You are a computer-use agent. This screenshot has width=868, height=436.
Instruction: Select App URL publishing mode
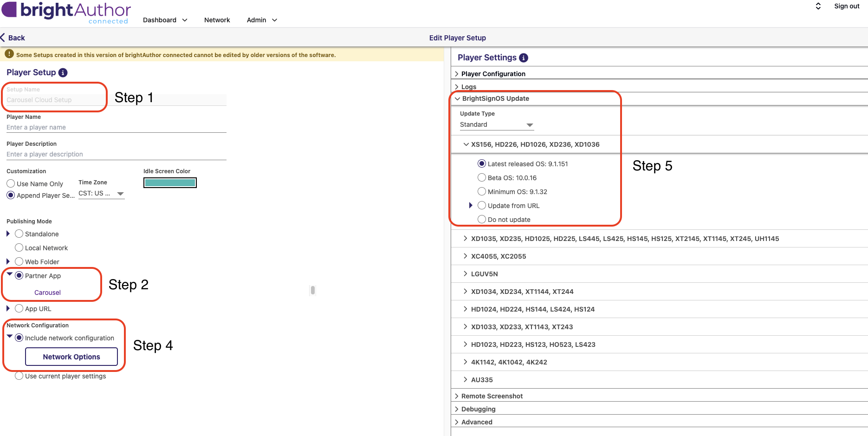pyautogui.click(x=19, y=308)
